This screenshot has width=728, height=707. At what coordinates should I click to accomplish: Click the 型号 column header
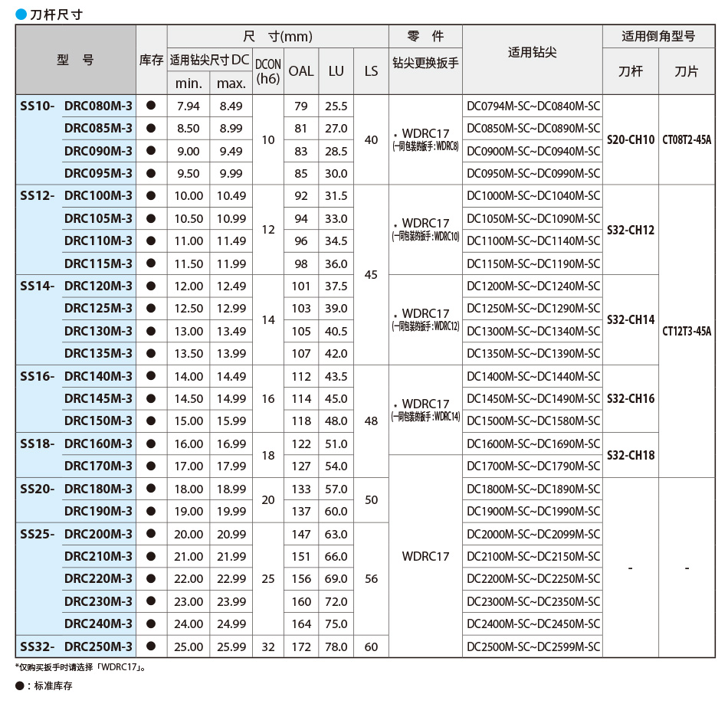pos(76,60)
